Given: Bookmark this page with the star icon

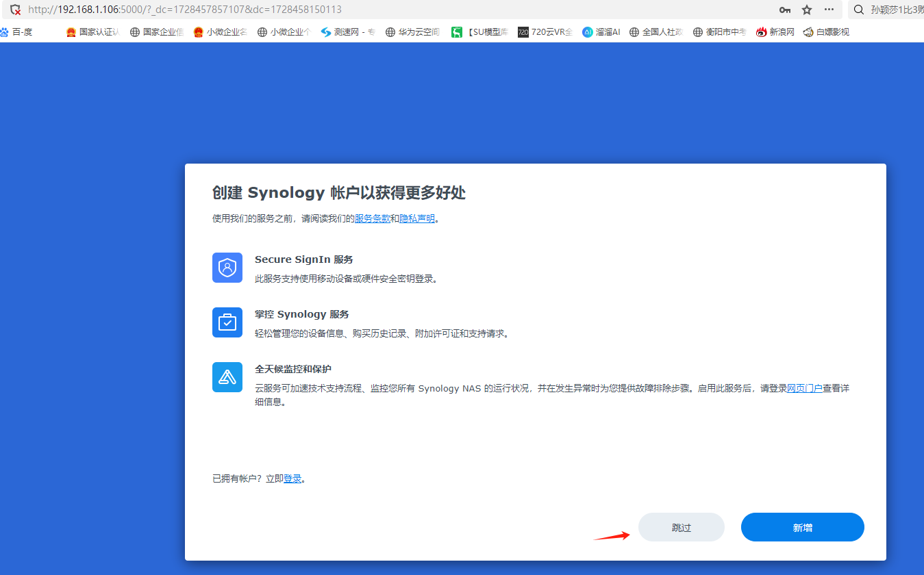Looking at the screenshot, I should click(807, 10).
